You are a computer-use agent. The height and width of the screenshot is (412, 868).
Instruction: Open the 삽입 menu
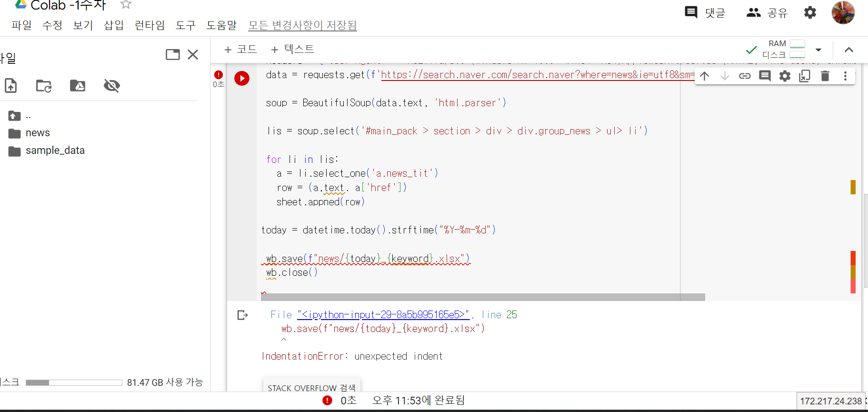(x=114, y=25)
